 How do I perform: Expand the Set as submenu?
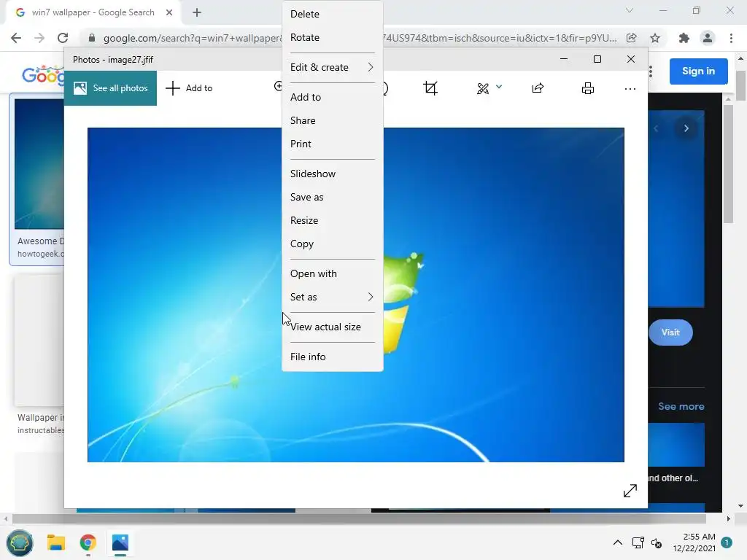click(x=333, y=297)
